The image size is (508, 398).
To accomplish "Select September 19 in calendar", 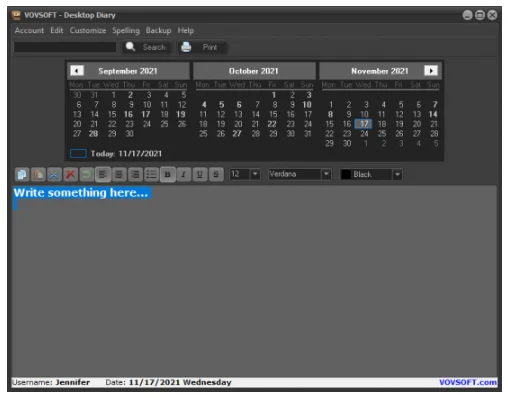I will pos(181,114).
